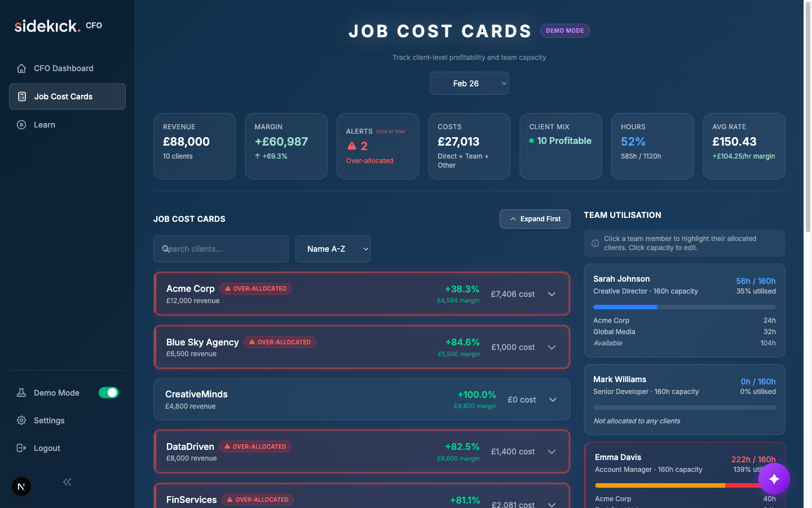Expand the Acme Corp cost card

pos(551,294)
